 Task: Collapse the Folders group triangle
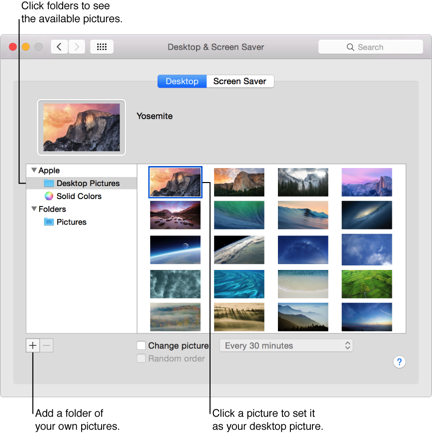[x=34, y=209]
